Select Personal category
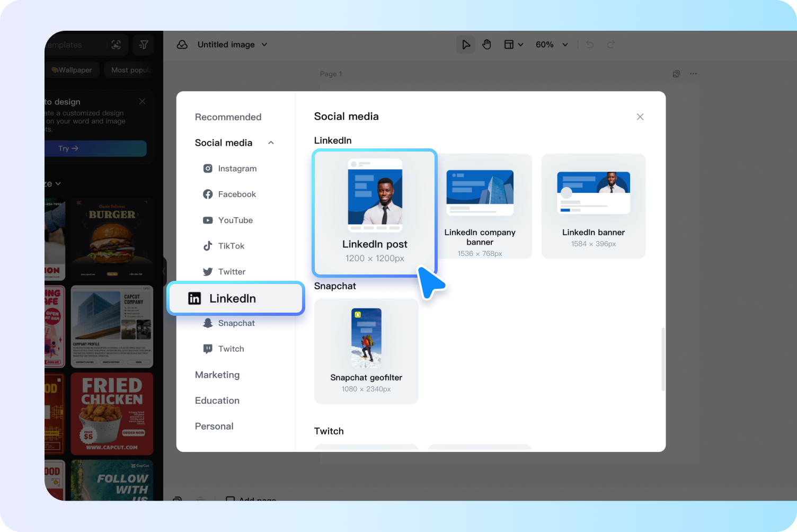This screenshot has width=797, height=532. pos(214,427)
